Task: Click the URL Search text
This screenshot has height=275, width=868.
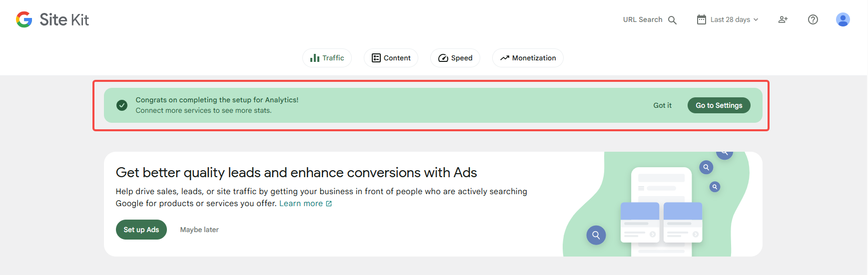Action: click(x=642, y=19)
